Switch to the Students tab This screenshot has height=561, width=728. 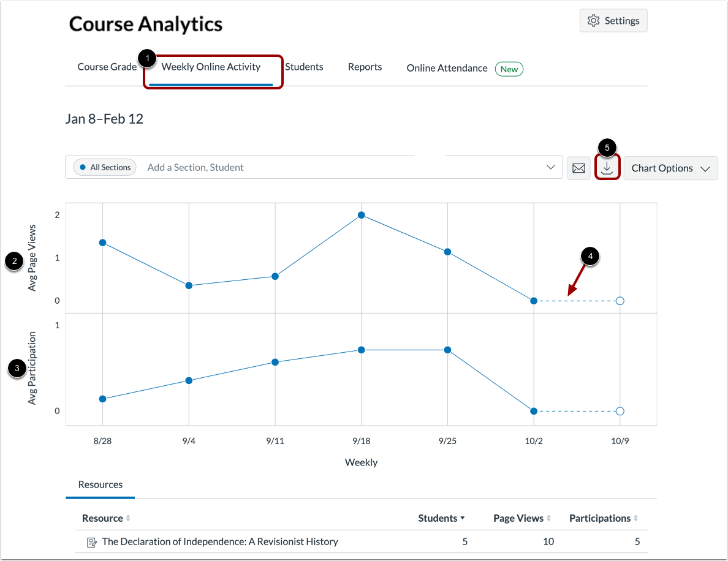tap(304, 67)
